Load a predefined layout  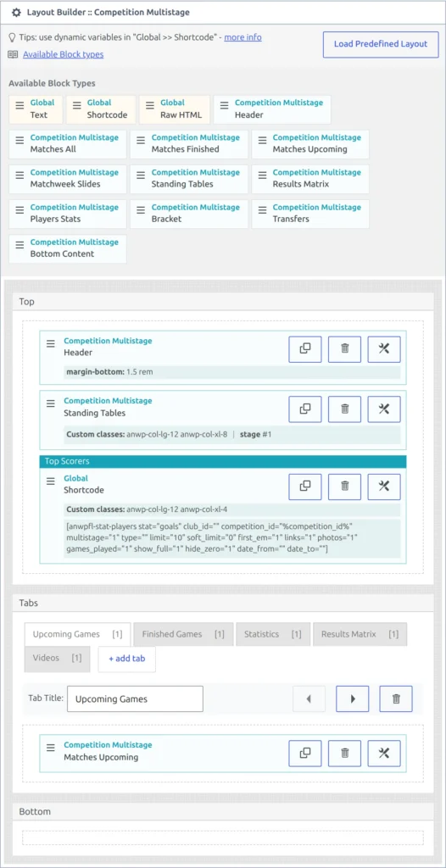[x=381, y=44]
